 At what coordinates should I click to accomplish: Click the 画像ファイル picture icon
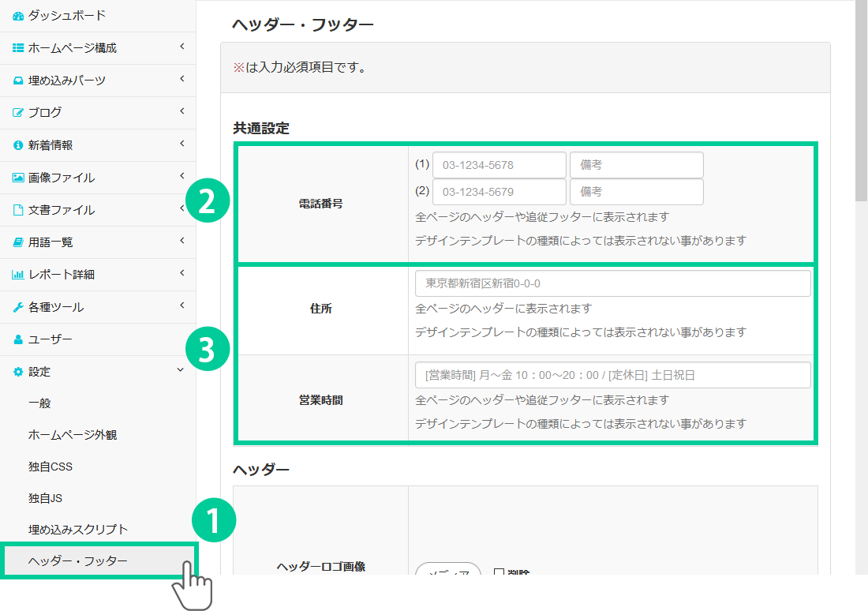tap(18, 178)
